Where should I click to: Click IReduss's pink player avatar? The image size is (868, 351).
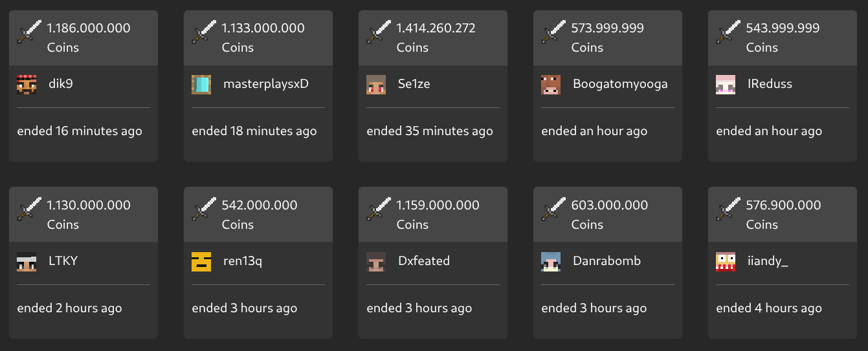[x=726, y=84]
